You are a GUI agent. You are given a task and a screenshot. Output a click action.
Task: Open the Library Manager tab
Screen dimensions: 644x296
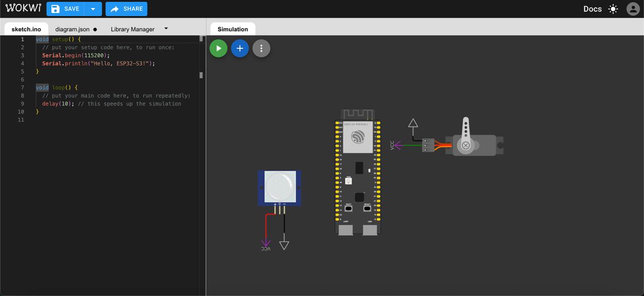point(132,29)
